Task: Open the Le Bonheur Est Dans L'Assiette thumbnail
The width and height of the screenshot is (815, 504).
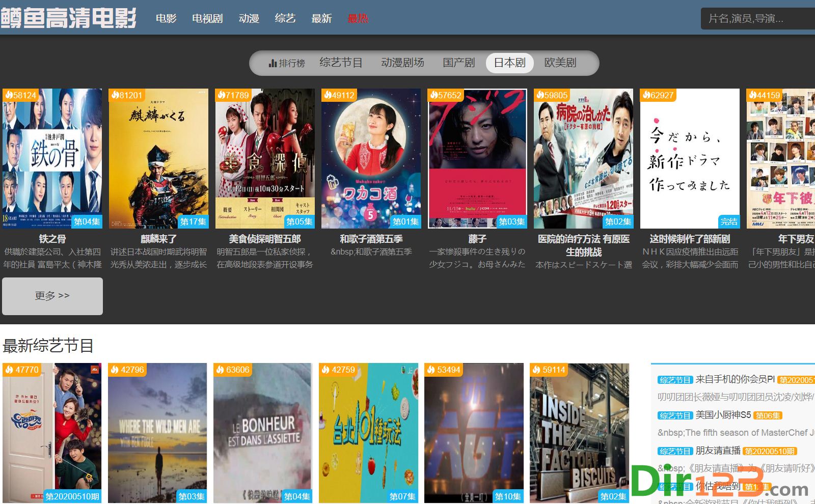Action: [263, 433]
